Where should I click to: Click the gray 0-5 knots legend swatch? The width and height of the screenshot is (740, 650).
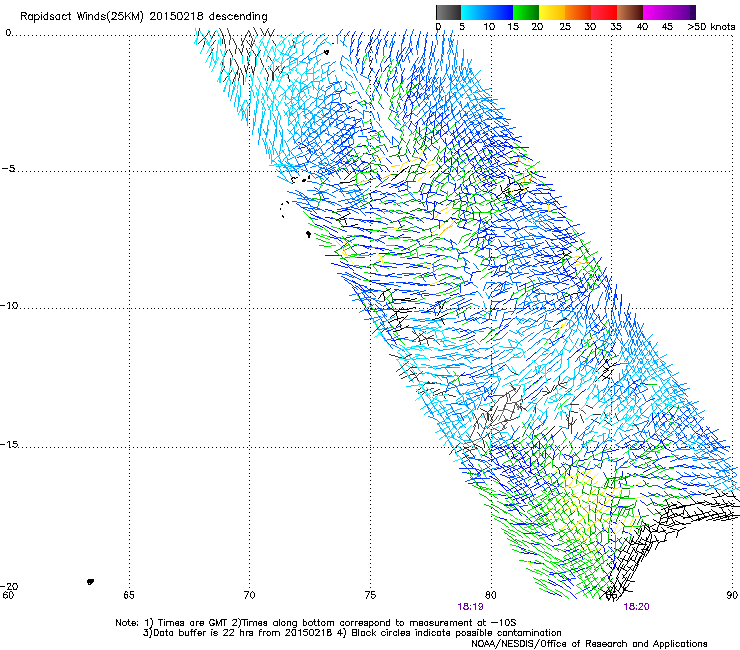448,12
